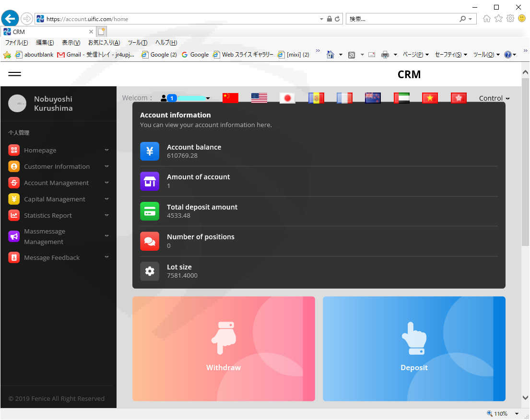Screen dimensions: 530x420
Task: Select the Vietnam flag language icon
Action: point(430,98)
